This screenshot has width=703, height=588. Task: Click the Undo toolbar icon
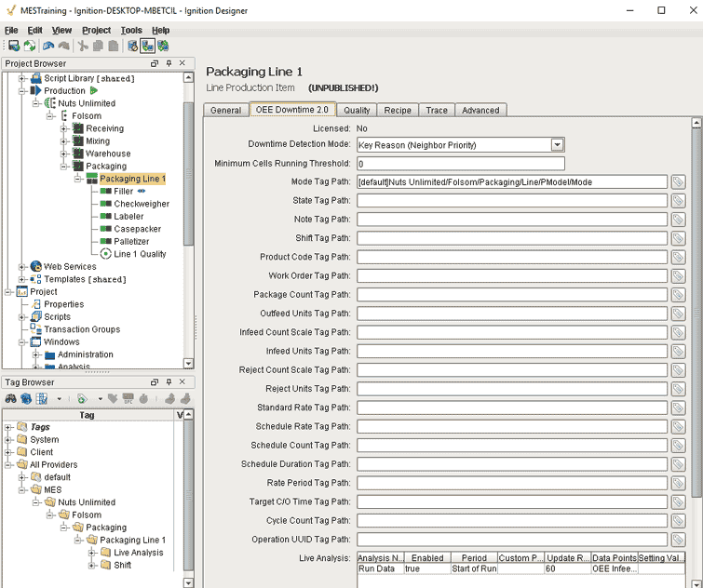(x=48, y=46)
